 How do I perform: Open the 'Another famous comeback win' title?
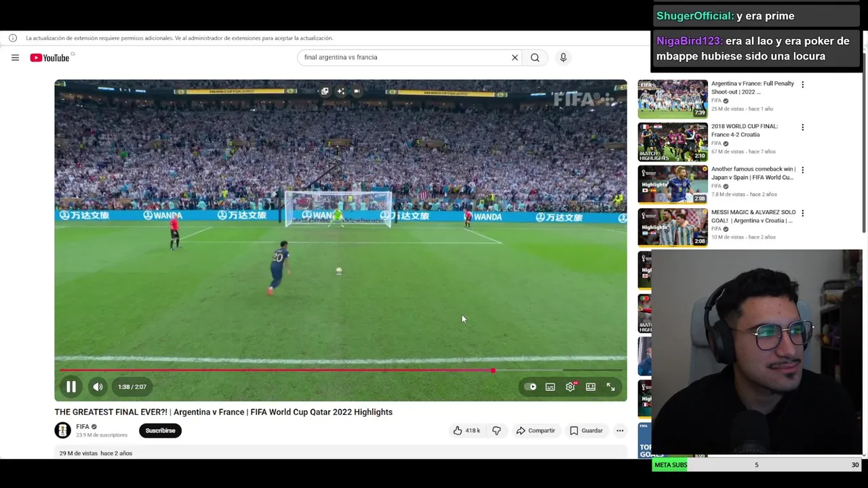[x=753, y=173]
